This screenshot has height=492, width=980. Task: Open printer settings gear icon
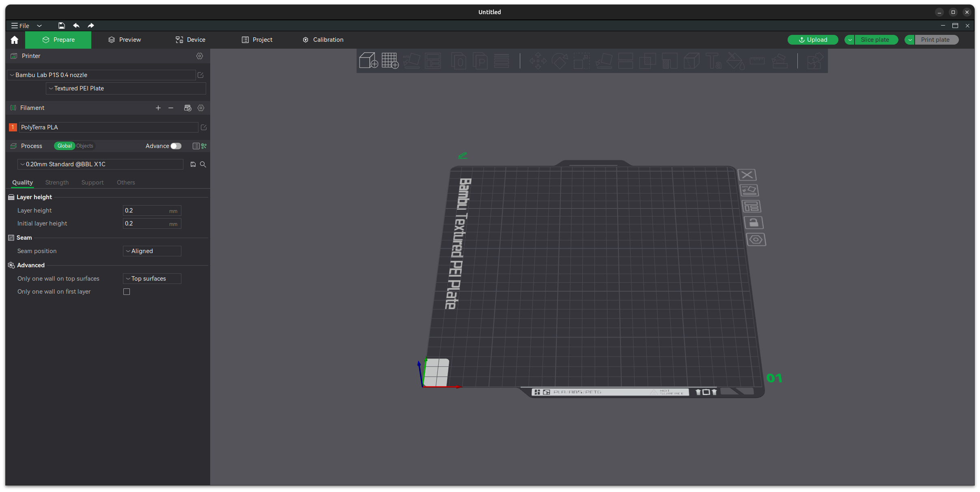(200, 56)
